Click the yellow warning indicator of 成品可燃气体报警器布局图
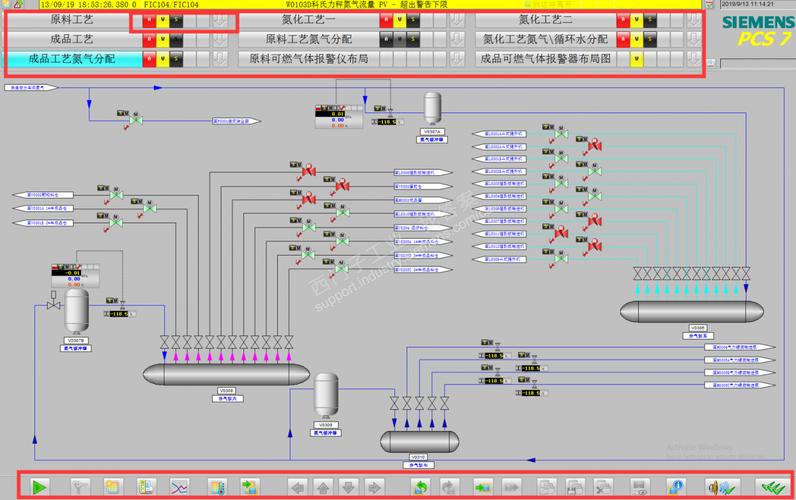The image size is (796, 500). pos(636,59)
